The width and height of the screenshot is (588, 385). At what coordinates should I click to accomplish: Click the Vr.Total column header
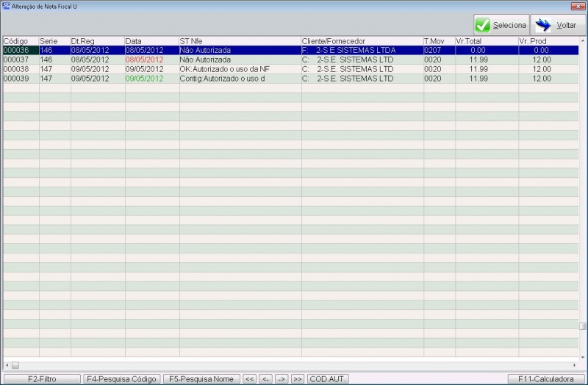(486, 41)
